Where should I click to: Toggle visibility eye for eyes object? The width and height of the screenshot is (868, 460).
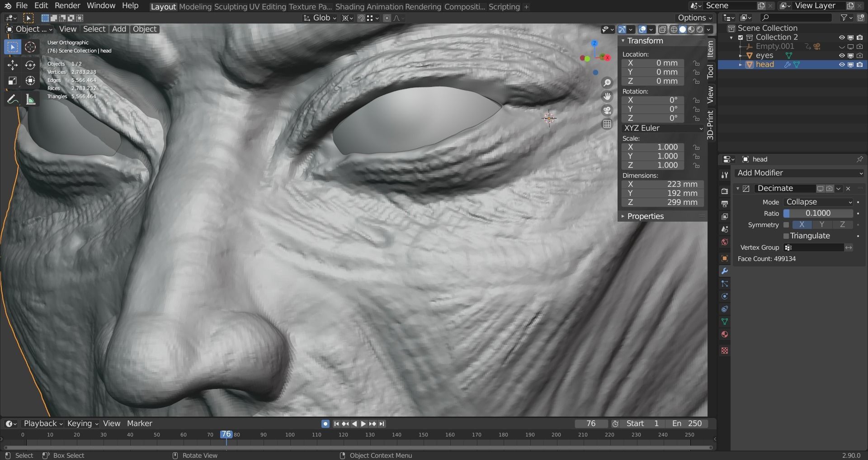click(x=842, y=56)
